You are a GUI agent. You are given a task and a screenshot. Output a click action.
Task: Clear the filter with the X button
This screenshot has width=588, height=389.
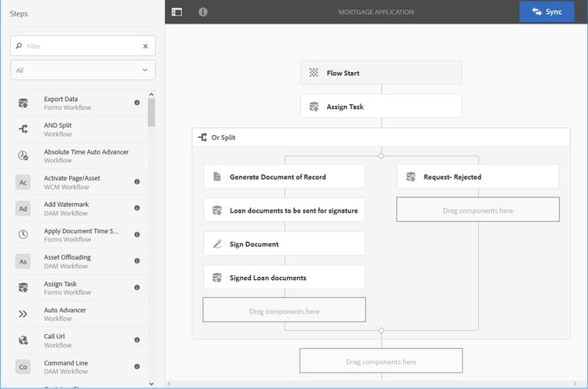click(x=146, y=46)
